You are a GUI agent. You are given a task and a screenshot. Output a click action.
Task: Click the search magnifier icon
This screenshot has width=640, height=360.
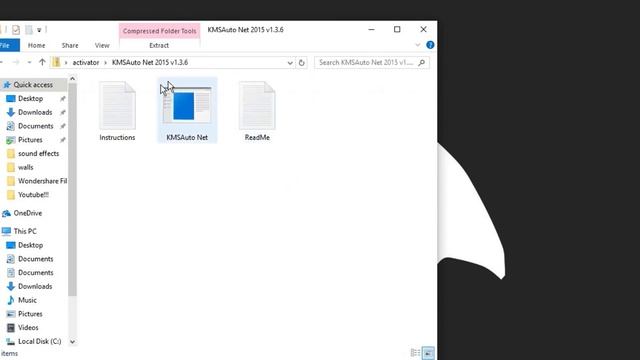(422, 62)
